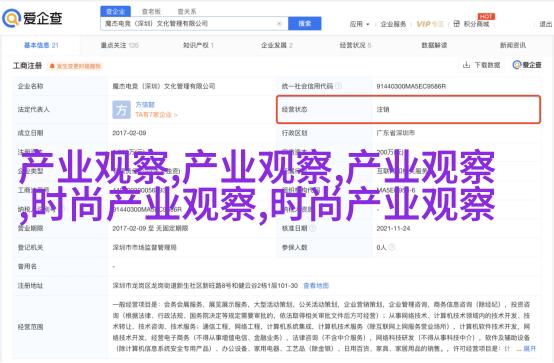Open the TA有7家企业 link
Image resolution: width=554 pixels, height=363 pixels.
(156, 115)
